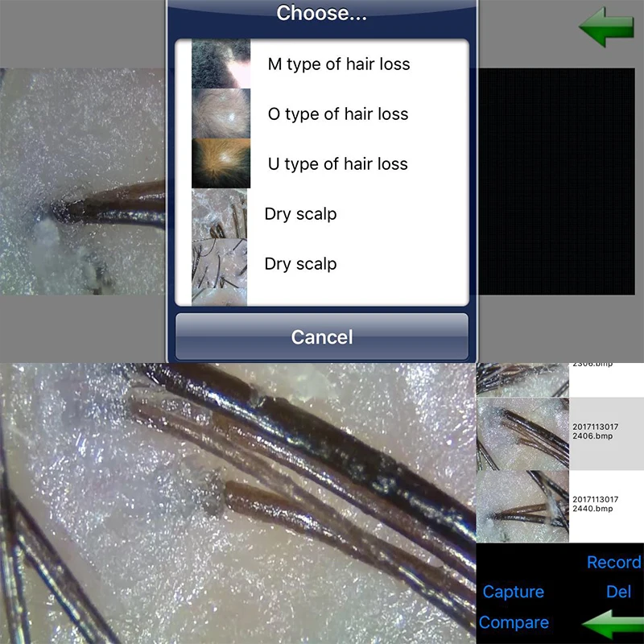The image size is (644, 644).
Task: Tap the Del button
Action: coord(618,592)
